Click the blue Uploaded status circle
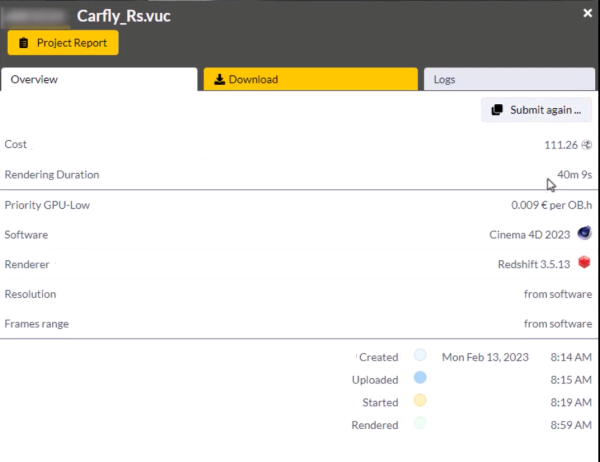The image size is (600, 462). (420, 379)
